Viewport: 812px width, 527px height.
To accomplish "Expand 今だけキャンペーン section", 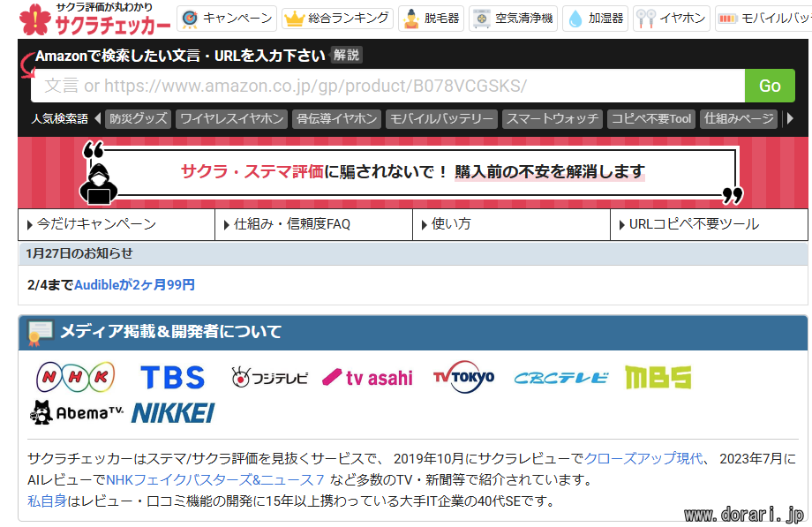I will pos(117,224).
